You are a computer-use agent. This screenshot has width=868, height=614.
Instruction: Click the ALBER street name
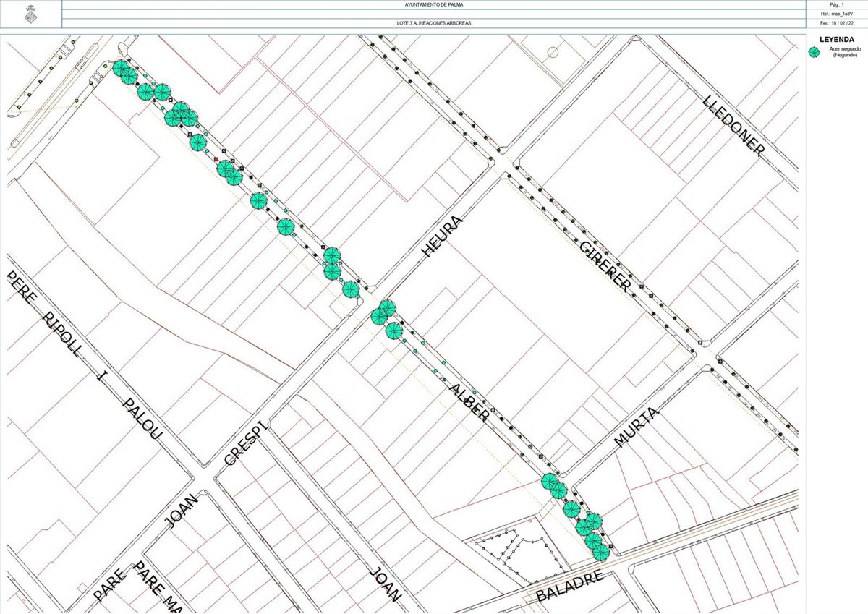469,403
